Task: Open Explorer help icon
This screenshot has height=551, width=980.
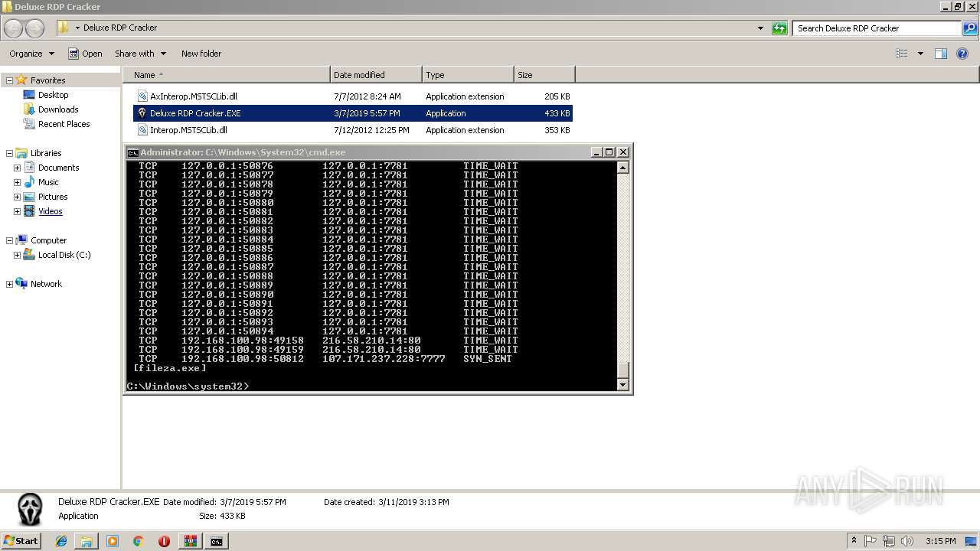Action: click(x=963, y=54)
